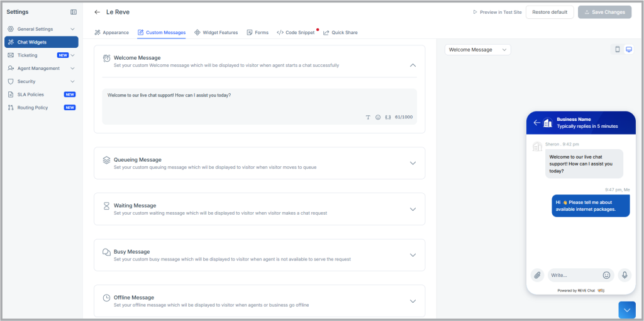Expand the Security menu chevron

[73, 81]
